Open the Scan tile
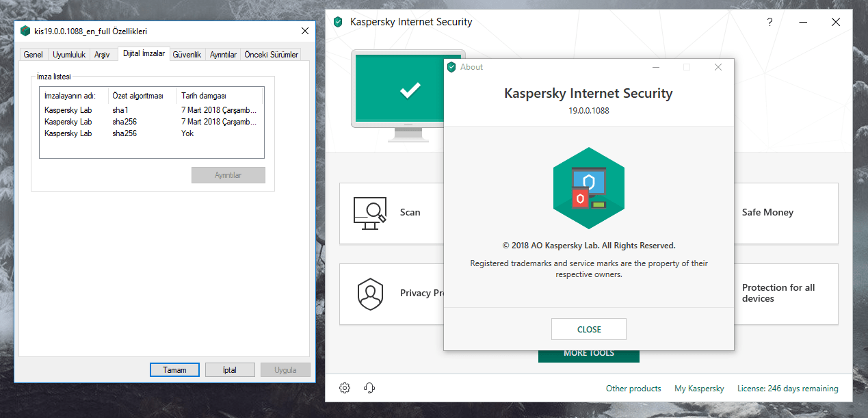 point(391,213)
